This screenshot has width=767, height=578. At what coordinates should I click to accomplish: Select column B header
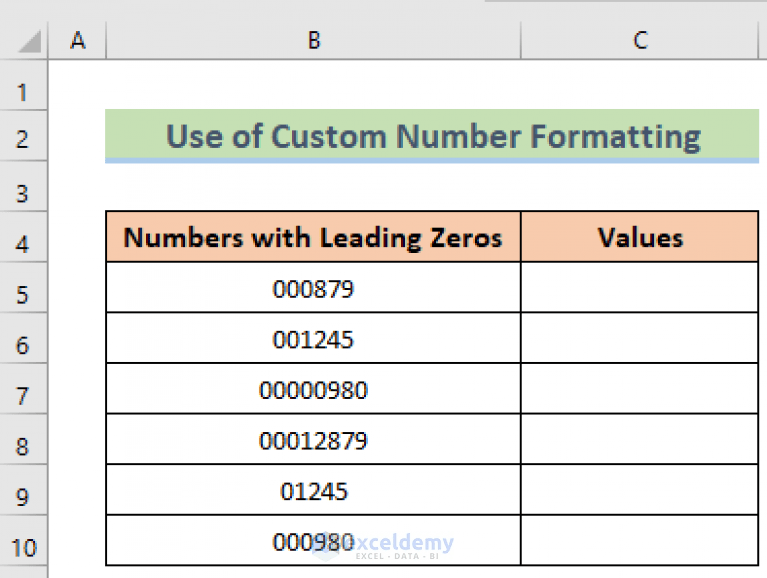pyautogui.click(x=314, y=41)
